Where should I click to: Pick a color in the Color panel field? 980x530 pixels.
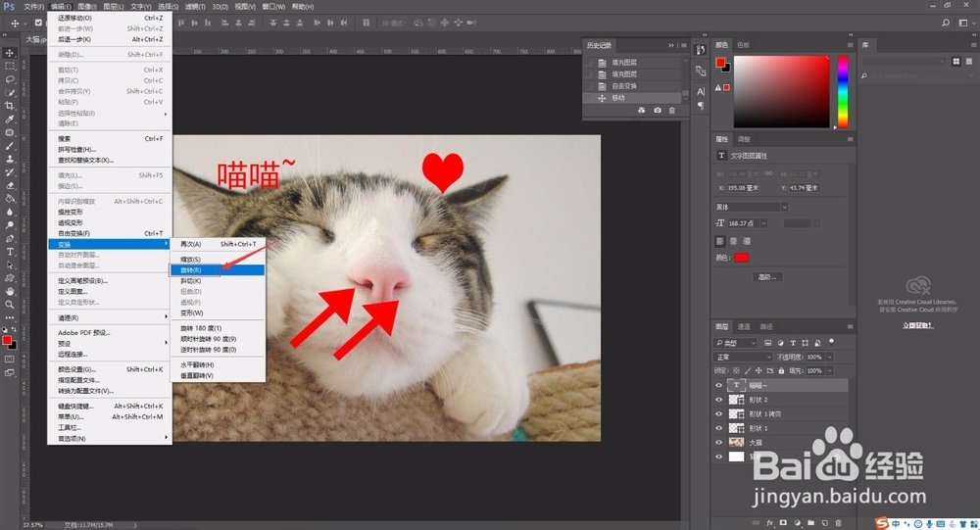point(781,91)
